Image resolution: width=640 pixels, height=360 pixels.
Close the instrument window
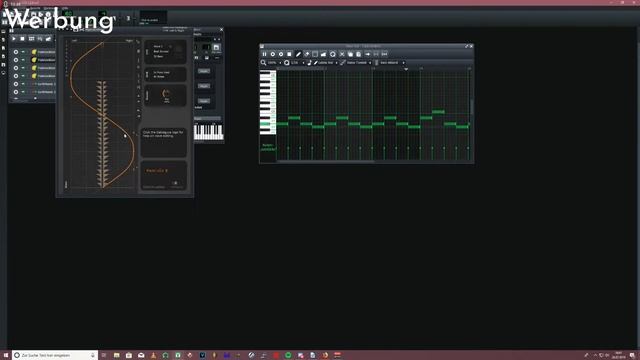point(221,30)
